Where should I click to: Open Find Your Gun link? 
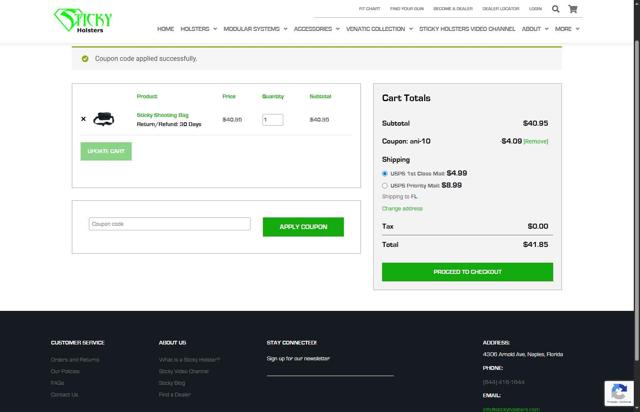[x=407, y=9]
